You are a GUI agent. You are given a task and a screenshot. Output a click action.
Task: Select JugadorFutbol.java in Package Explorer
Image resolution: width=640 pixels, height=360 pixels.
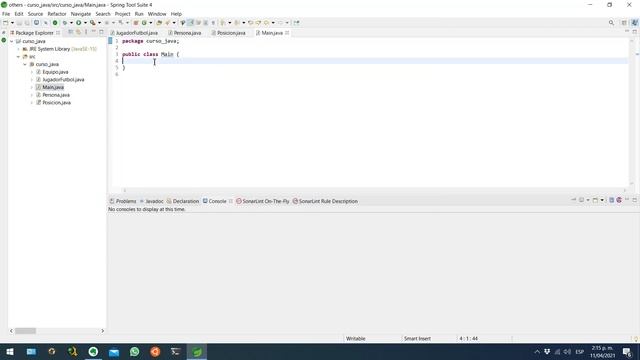tap(63, 80)
